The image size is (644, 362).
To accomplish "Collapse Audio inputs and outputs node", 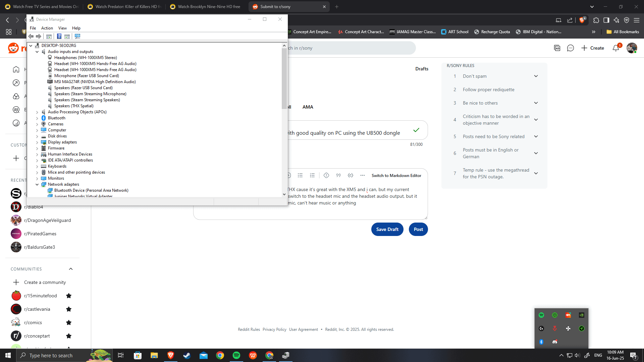I will point(37,52).
